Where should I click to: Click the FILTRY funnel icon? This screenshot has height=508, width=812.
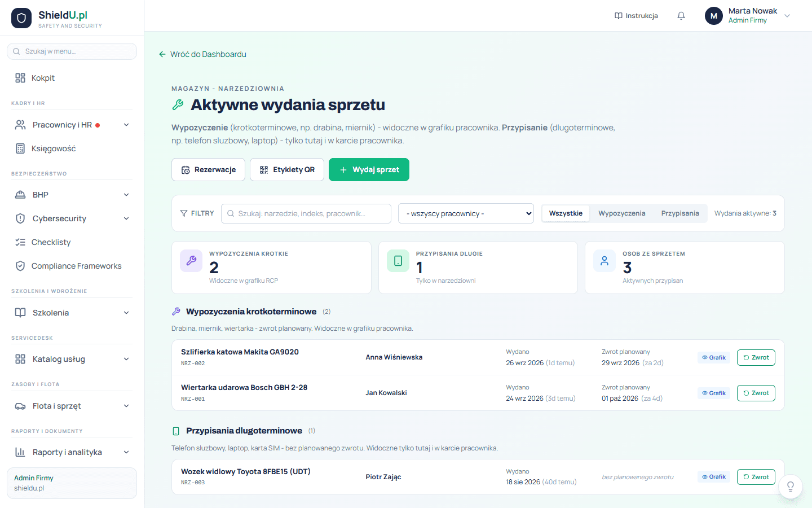coord(184,213)
